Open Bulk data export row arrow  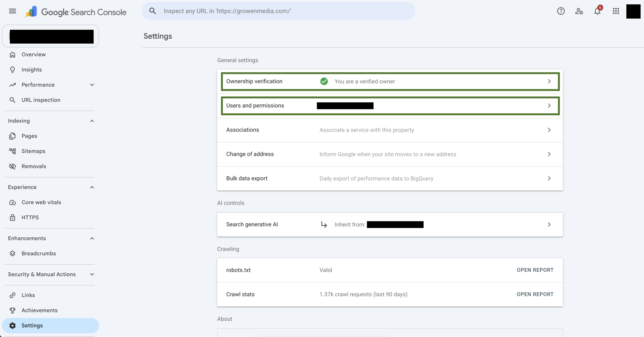[x=549, y=178]
